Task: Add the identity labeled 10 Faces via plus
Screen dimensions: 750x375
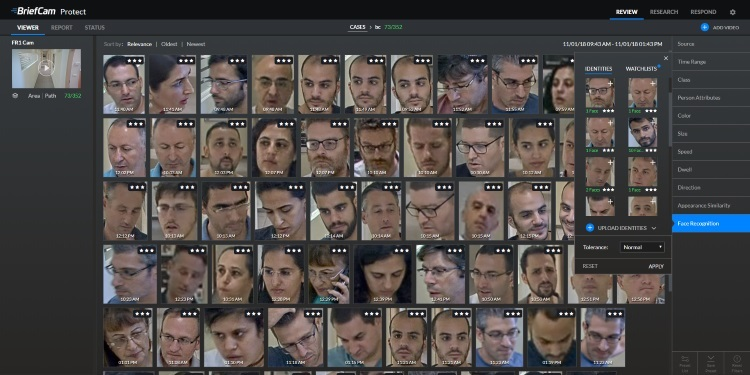Action: click(652, 123)
